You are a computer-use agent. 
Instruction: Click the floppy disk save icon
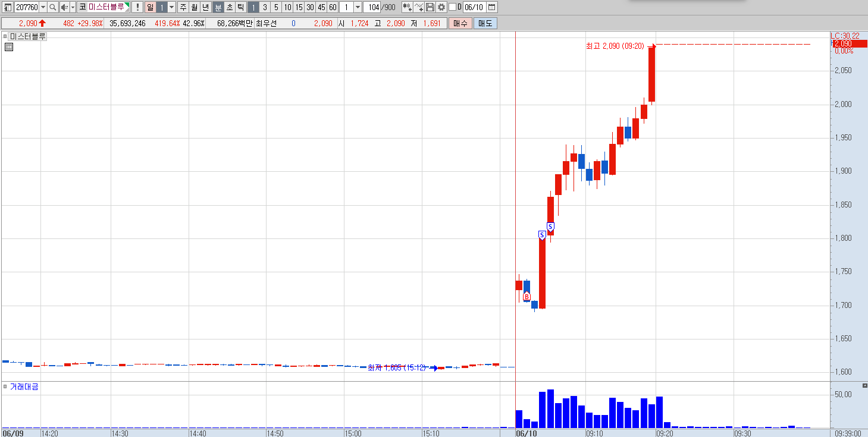(430, 7)
